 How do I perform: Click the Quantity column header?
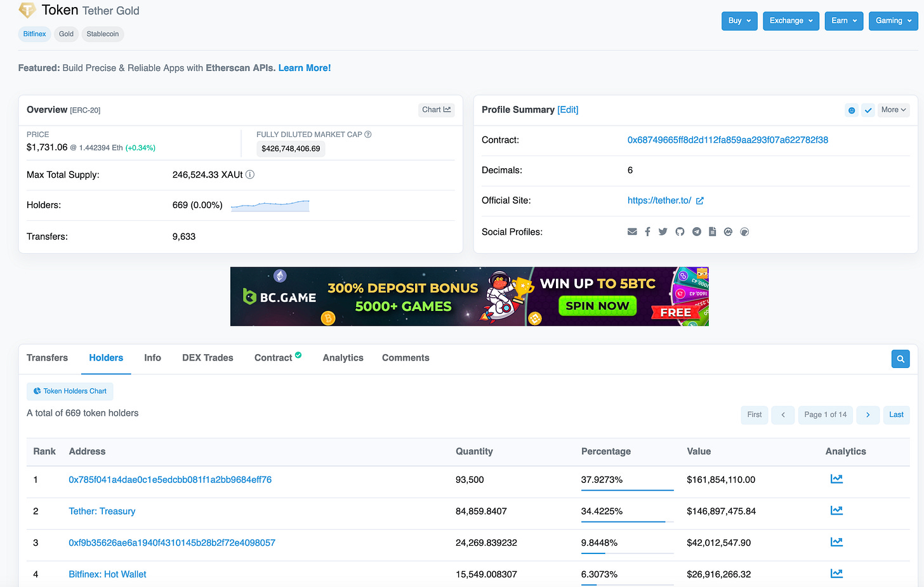474,452
